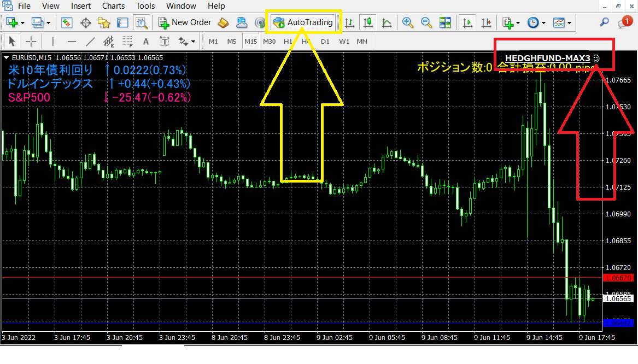Expand the Indicators dropdown arrow
This screenshot has width=638, height=364.
[x=518, y=23]
